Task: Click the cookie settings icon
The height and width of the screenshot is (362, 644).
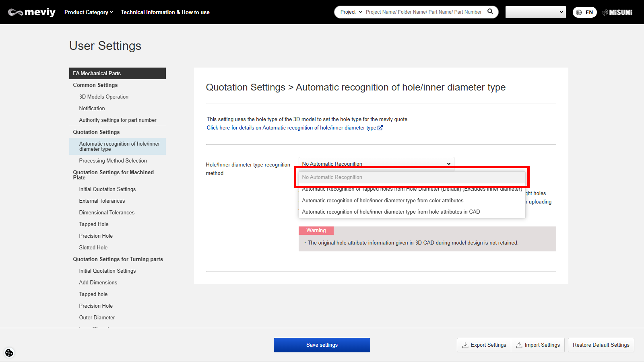Action: [9, 353]
